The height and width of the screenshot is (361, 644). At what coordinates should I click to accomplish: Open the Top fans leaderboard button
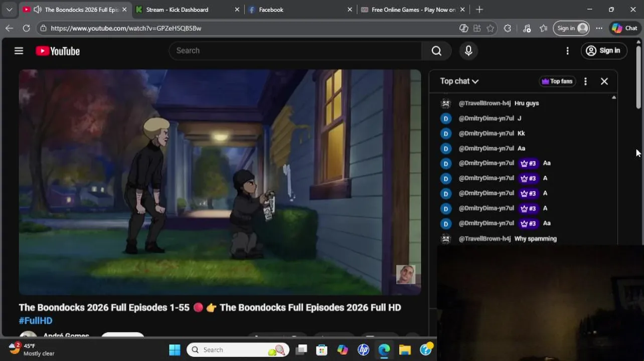557,81
